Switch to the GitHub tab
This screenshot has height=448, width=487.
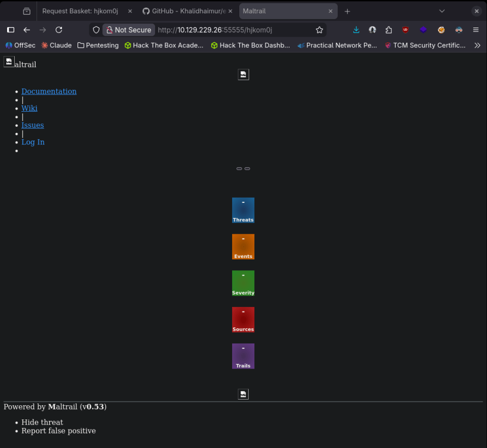(x=187, y=11)
